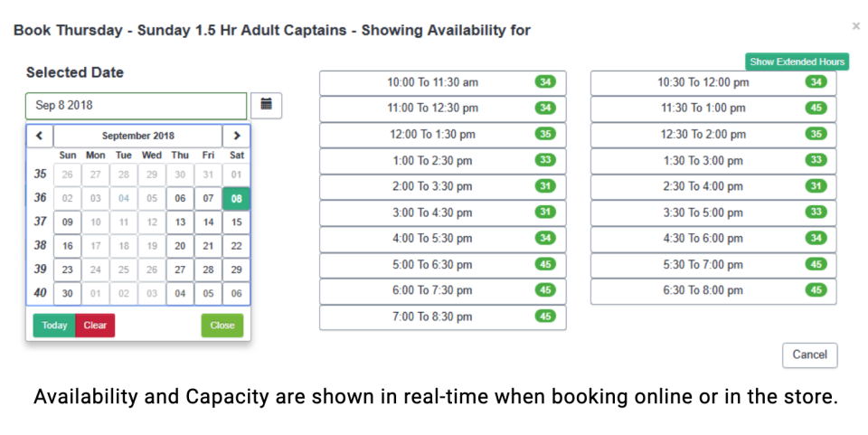The height and width of the screenshot is (435, 868).
Task: Open the calendar picker icon
Action: click(x=266, y=105)
